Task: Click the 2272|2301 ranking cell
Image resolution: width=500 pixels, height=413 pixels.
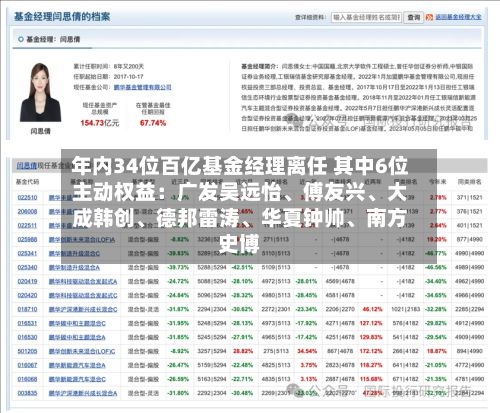Action: point(276,310)
